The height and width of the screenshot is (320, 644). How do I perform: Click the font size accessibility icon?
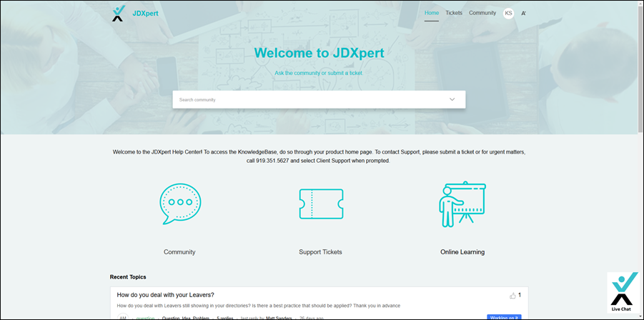[x=524, y=14]
